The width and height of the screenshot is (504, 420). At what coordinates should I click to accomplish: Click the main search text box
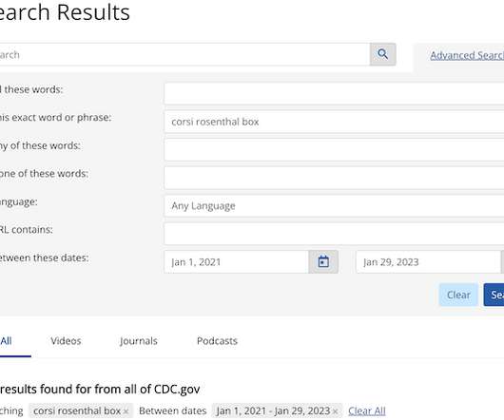point(184,54)
